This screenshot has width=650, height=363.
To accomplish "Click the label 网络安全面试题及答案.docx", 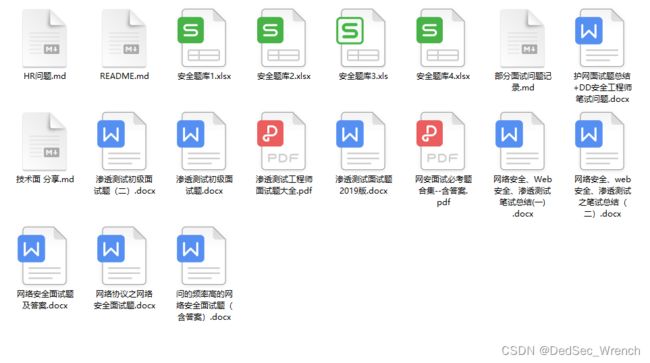I will point(45,300).
